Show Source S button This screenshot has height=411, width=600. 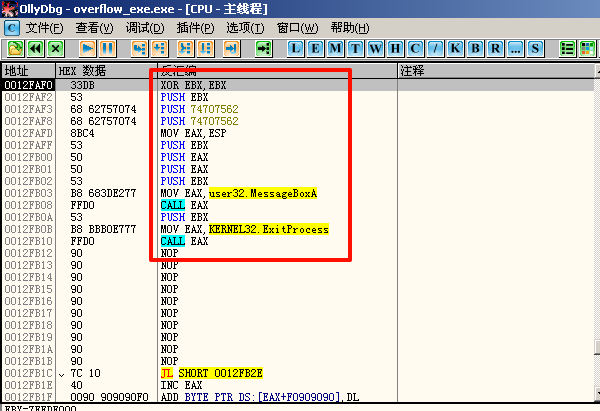(535, 49)
